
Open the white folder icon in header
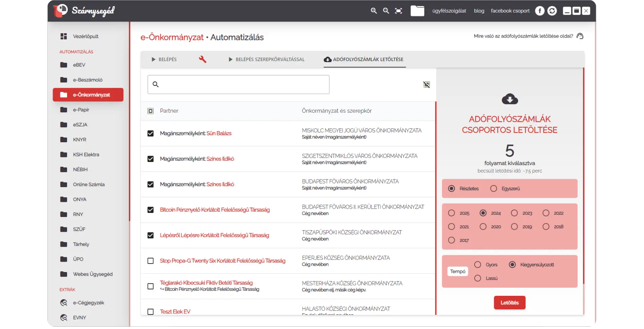click(417, 11)
